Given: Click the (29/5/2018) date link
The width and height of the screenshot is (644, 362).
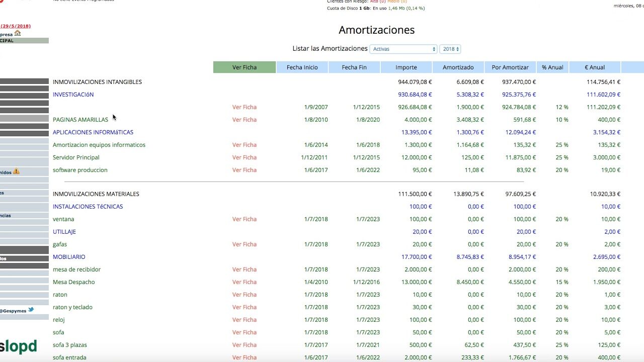Looking at the screenshot, I should click(x=16, y=26).
